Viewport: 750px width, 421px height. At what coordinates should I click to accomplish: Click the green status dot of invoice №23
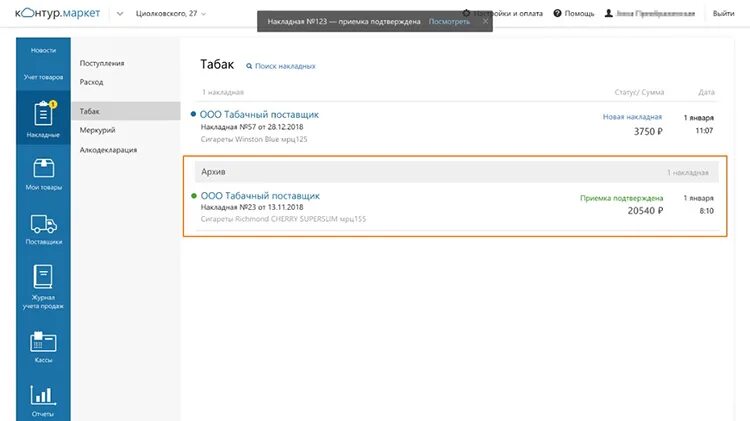[x=194, y=196]
